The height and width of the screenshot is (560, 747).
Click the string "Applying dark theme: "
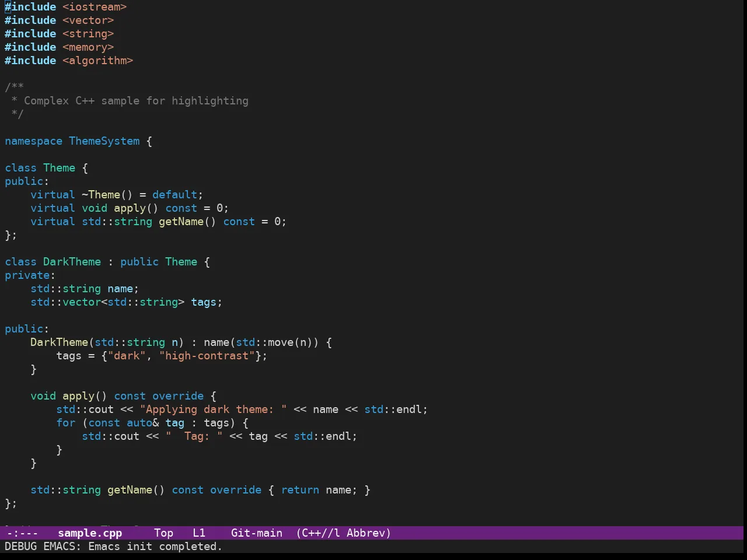[214, 409]
